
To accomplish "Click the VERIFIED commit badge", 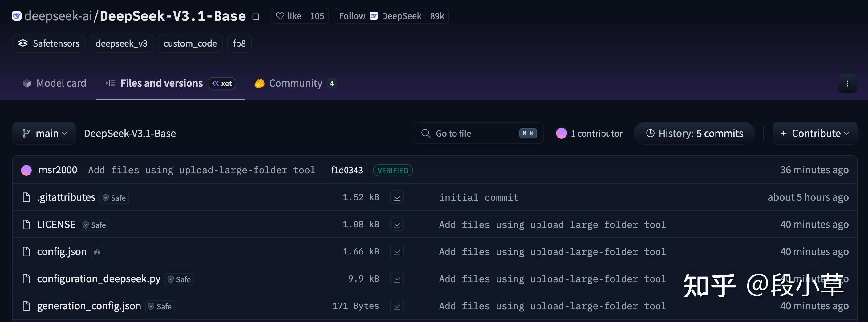I will point(393,171).
